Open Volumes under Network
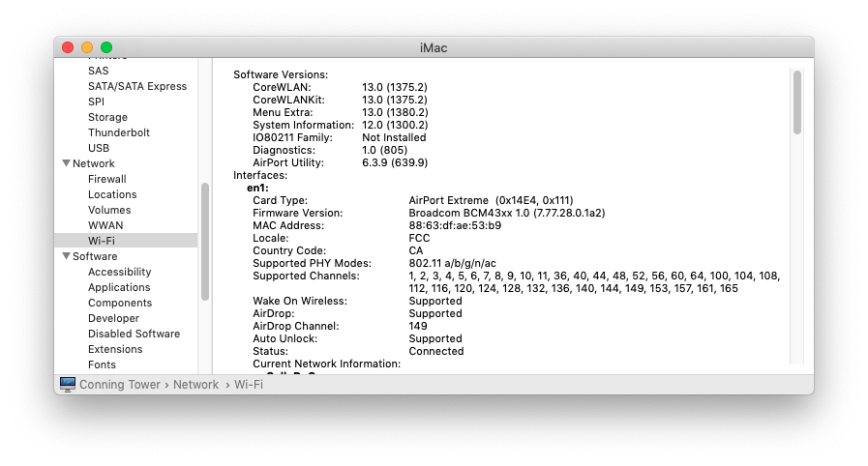 109,210
